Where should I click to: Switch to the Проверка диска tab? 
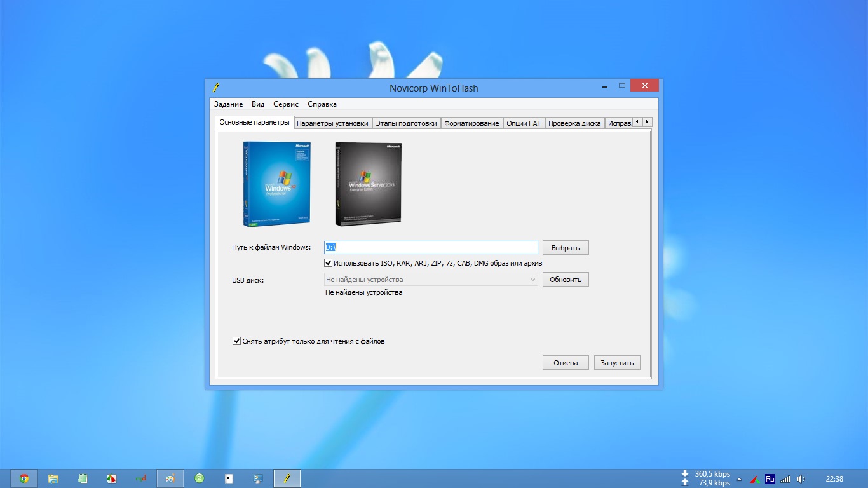coord(574,123)
